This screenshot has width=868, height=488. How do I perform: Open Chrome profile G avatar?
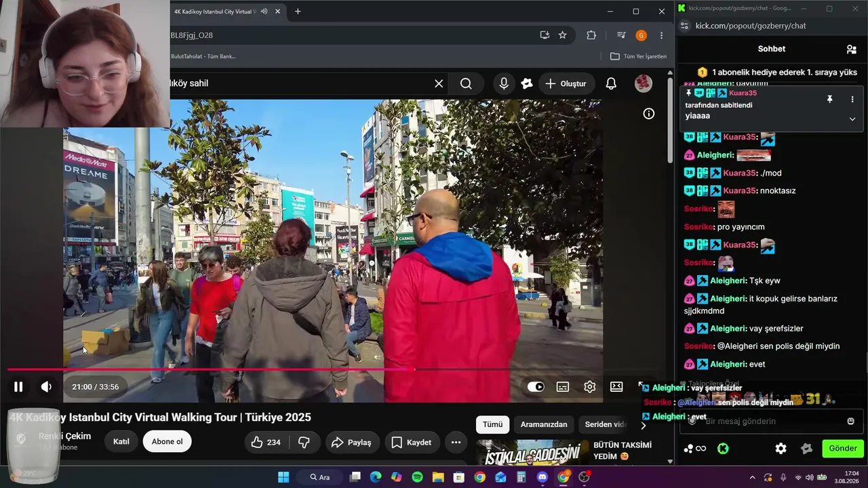point(641,35)
